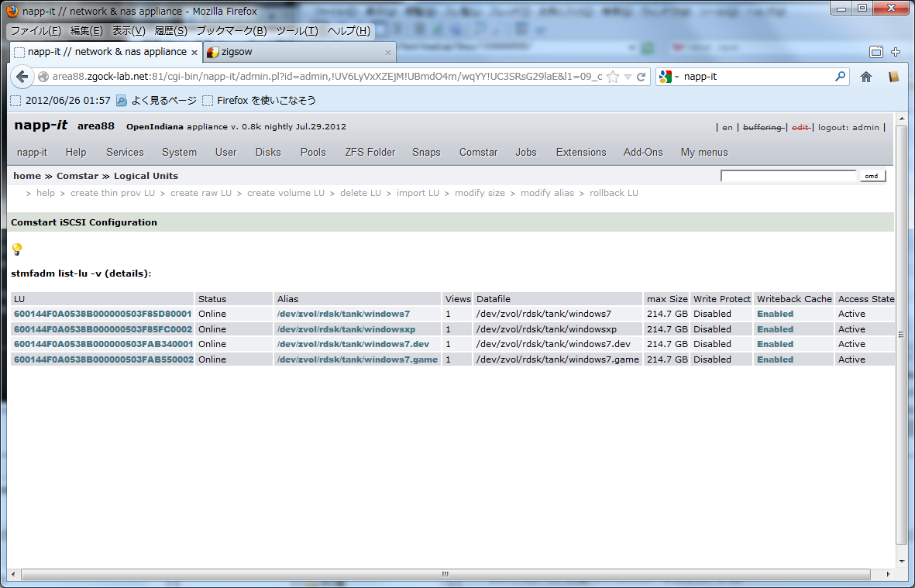Image resolution: width=915 pixels, height=588 pixels.
Task: Click modify size submenu
Action: (480, 193)
